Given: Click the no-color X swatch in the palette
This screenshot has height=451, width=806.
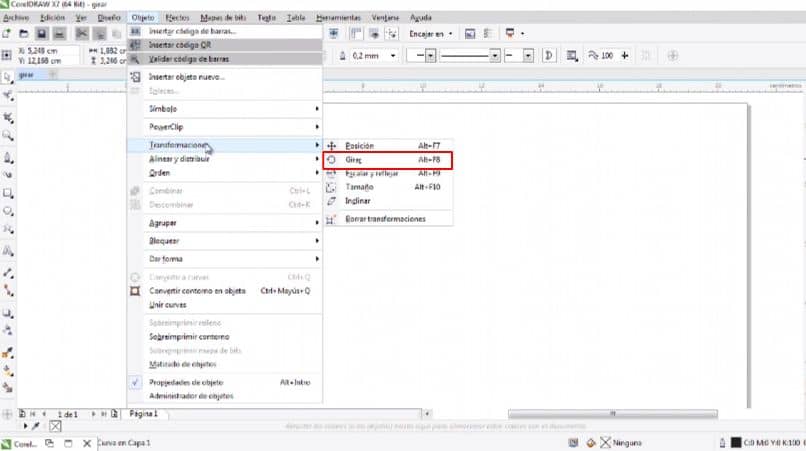Looking at the screenshot, I should [x=55, y=426].
